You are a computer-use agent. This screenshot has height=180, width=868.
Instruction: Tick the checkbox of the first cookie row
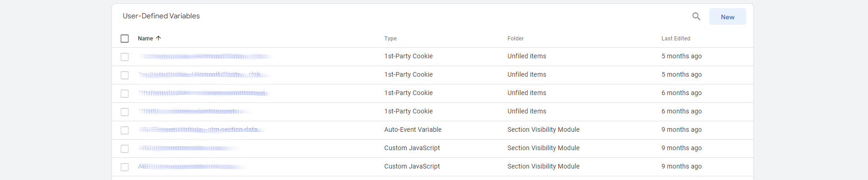(125, 57)
